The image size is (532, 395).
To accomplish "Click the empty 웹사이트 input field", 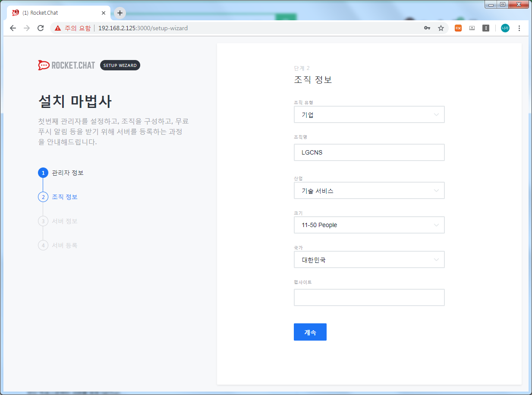I will (369, 297).
